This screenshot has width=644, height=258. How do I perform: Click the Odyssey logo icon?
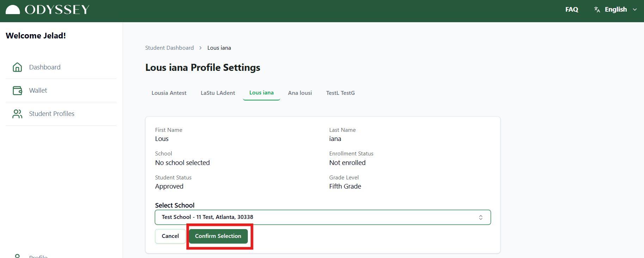[x=13, y=10]
